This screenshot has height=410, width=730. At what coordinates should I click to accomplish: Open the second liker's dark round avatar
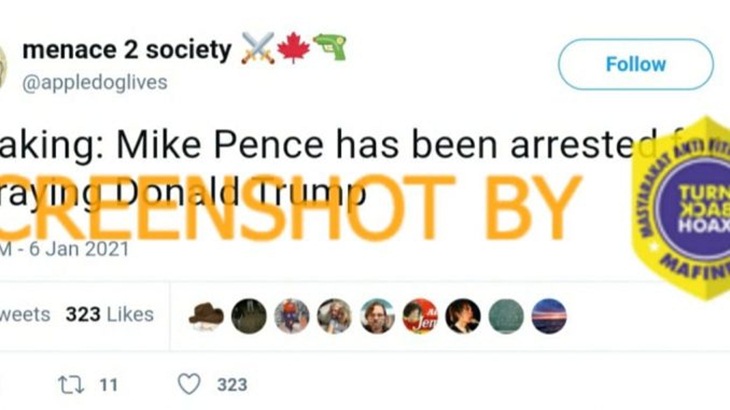249,316
